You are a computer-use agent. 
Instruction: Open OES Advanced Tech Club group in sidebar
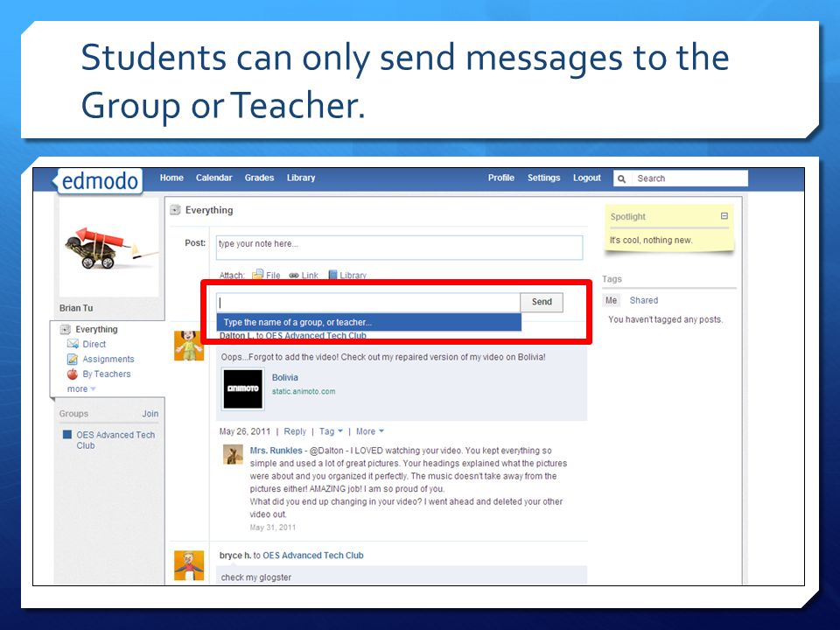[x=115, y=440]
